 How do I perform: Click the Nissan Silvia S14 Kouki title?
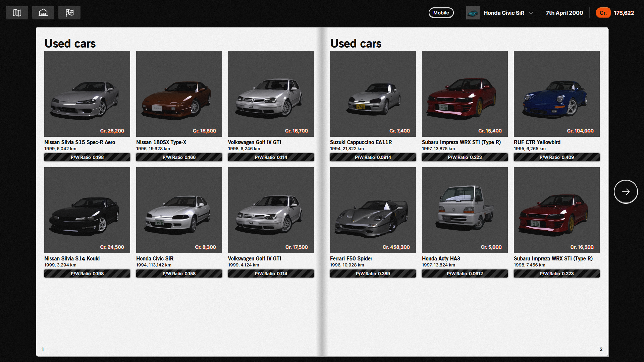(x=72, y=258)
